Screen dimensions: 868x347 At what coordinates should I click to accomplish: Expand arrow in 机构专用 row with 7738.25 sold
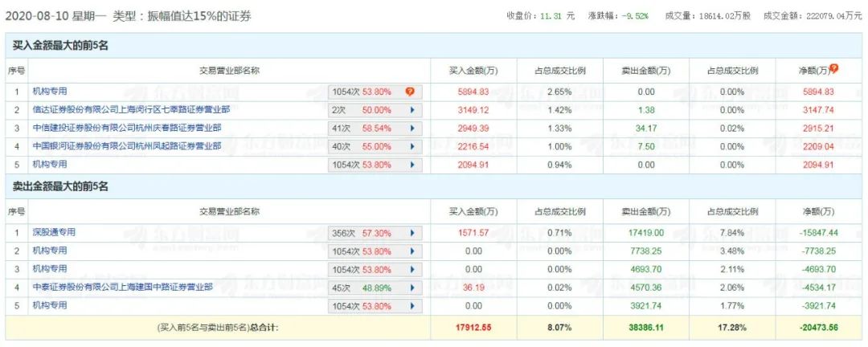(x=412, y=251)
